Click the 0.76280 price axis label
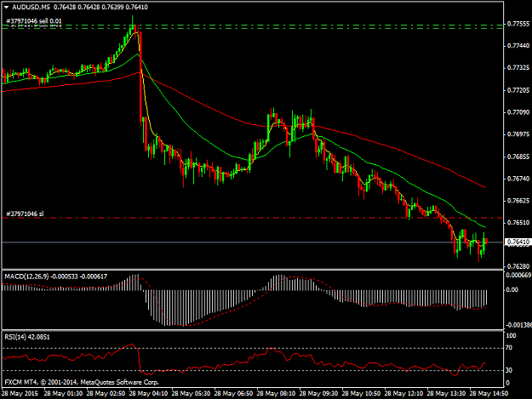Image resolution: width=532 pixels, height=399 pixels. [x=518, y=266]
